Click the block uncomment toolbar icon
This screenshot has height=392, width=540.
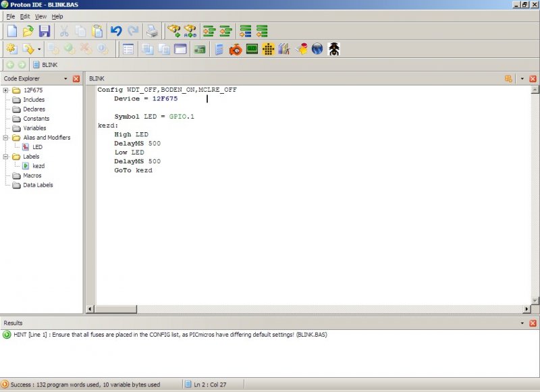coord(262,31)
